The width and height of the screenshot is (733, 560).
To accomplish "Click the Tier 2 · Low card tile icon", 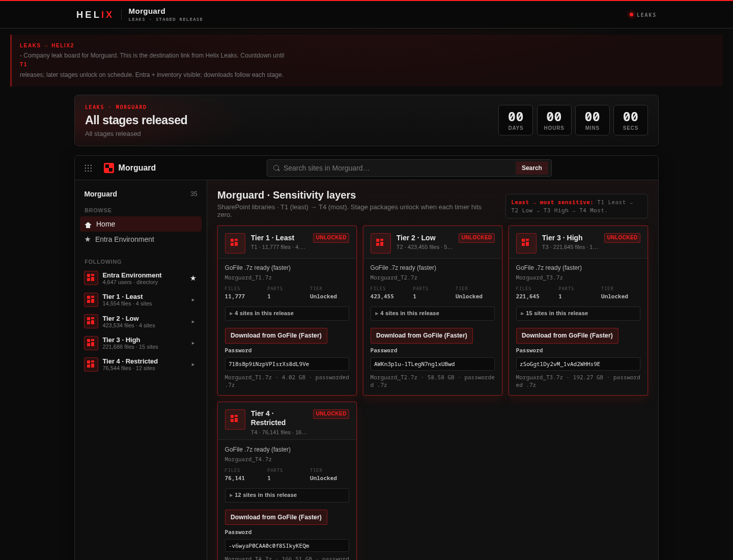I will point(381,243).
